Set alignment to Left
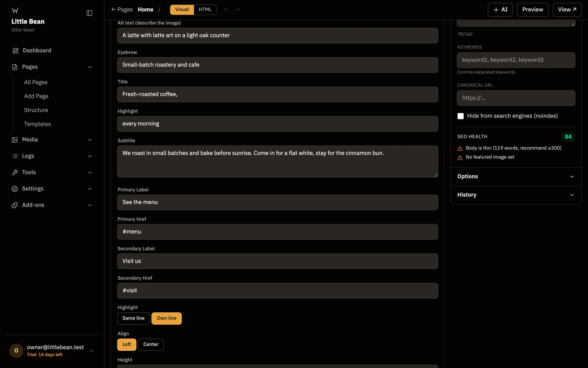588x368 pixels. 127,344
